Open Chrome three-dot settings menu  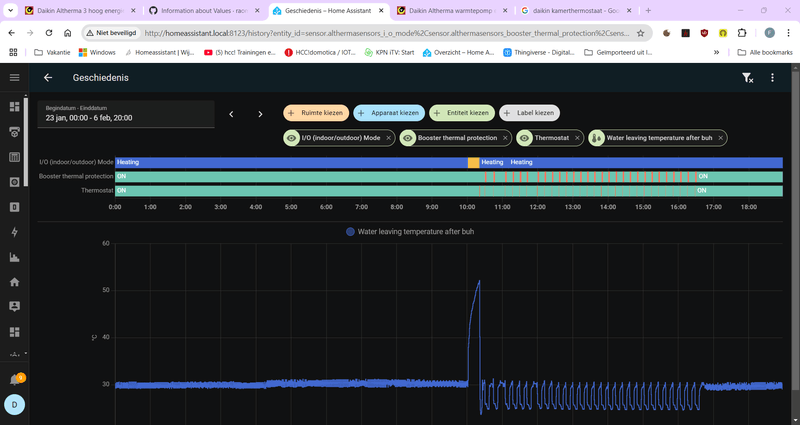[789, 33]
